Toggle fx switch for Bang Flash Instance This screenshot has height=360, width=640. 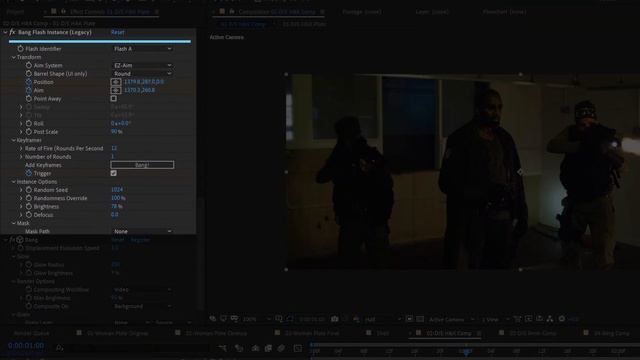[x=12, y=32]
